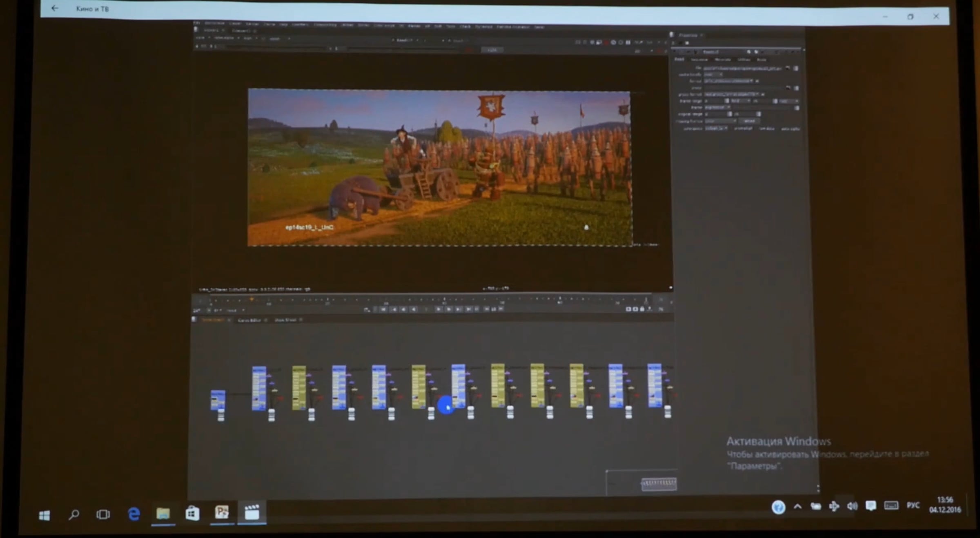Screen dimensions: 980x538
Task: Step back one frame
Action: coord(403,309)
